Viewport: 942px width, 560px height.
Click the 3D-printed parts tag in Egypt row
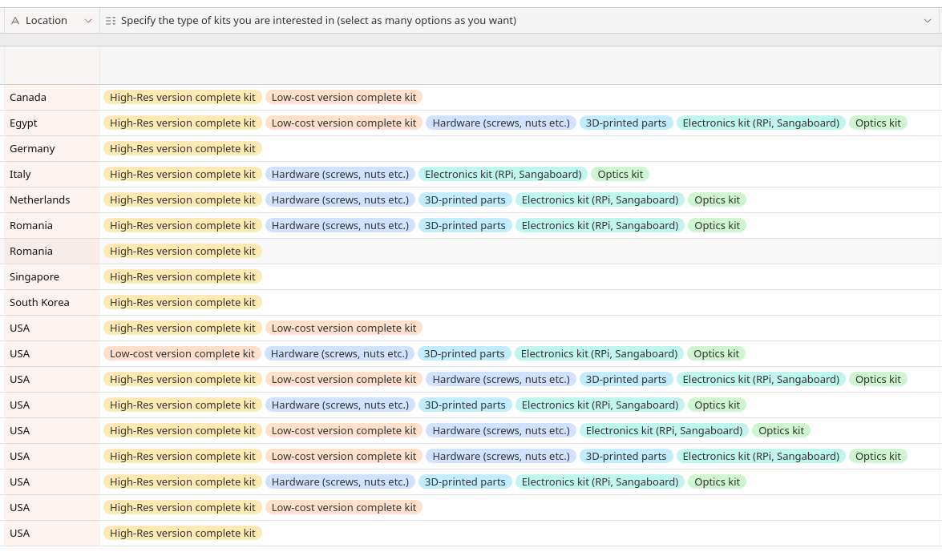626,123
